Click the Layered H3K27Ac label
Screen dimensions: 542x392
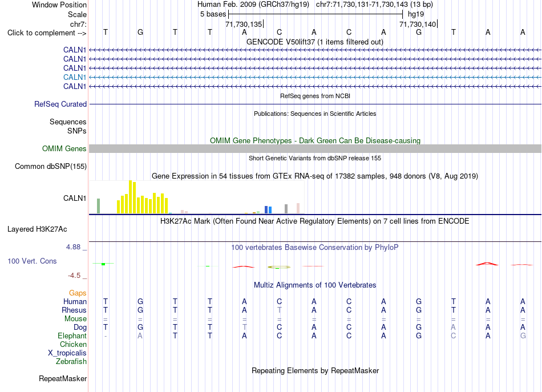pyautogui.click(x=37, y=229)
